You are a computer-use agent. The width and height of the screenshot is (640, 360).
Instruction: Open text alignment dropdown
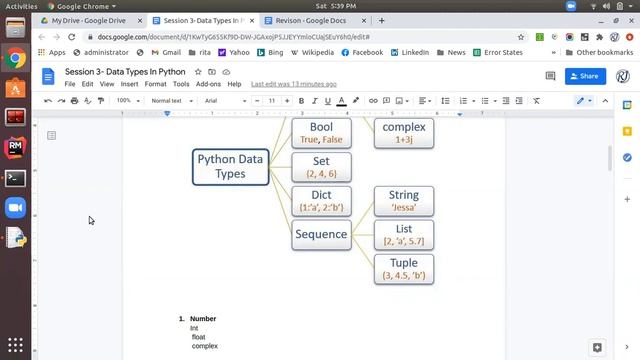pyautogui.click(x=425, y=101)
